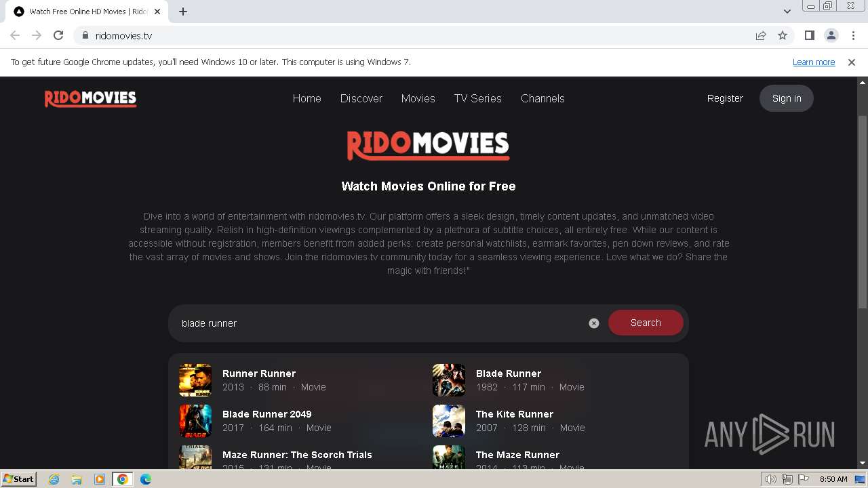Click the Sign in button
The height and width of the screenshot is (488, 868).
point(787,98)
